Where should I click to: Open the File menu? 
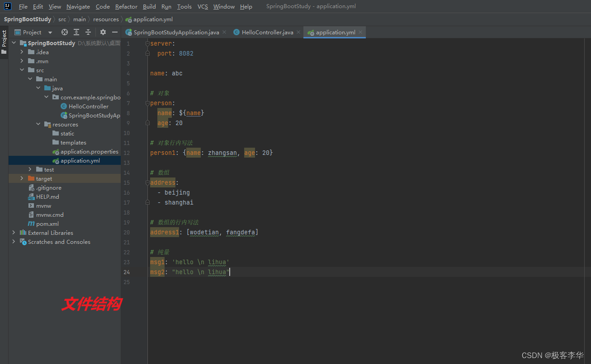pos(23,7)
